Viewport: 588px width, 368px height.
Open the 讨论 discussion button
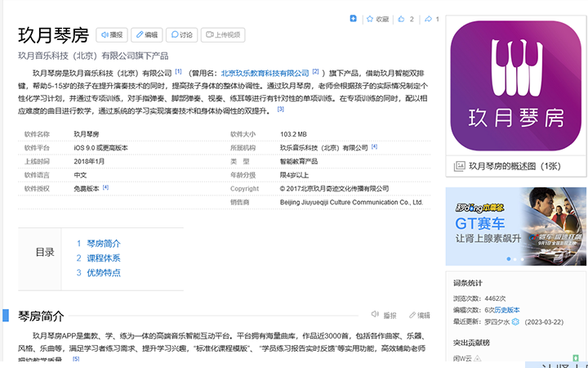click(x=181, y=35)
